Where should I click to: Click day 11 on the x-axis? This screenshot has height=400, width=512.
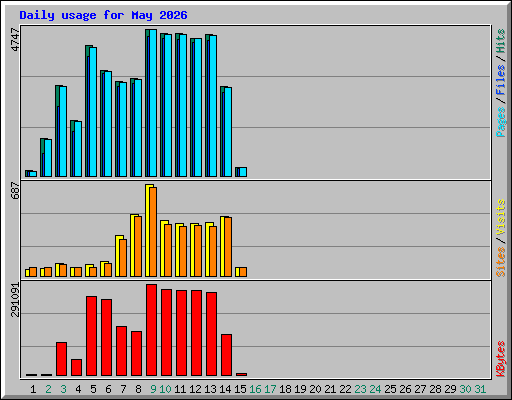tap(180, 389)
